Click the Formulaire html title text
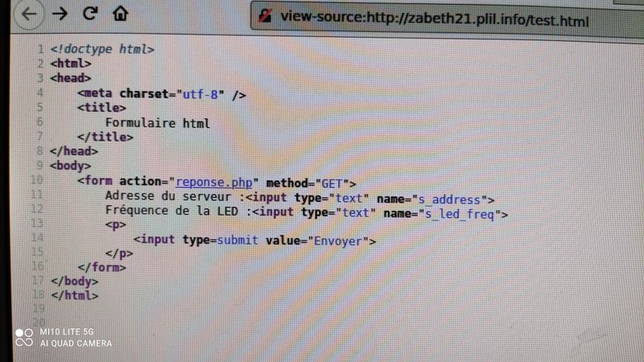 (157, 123)
